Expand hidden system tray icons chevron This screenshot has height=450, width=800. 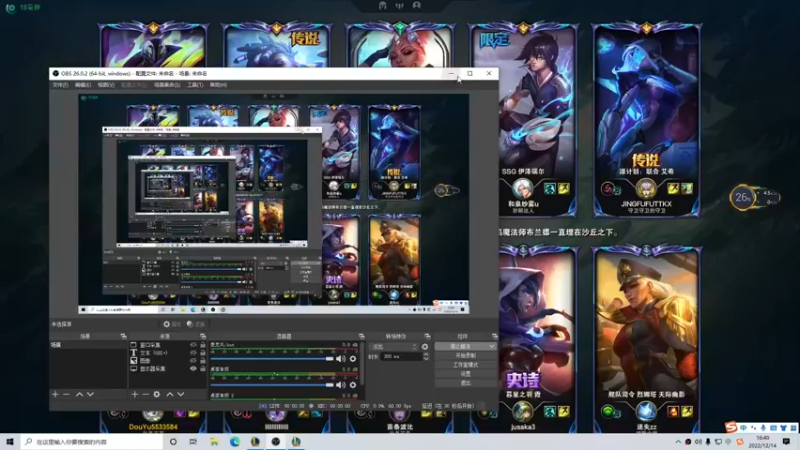click(678, 442)
